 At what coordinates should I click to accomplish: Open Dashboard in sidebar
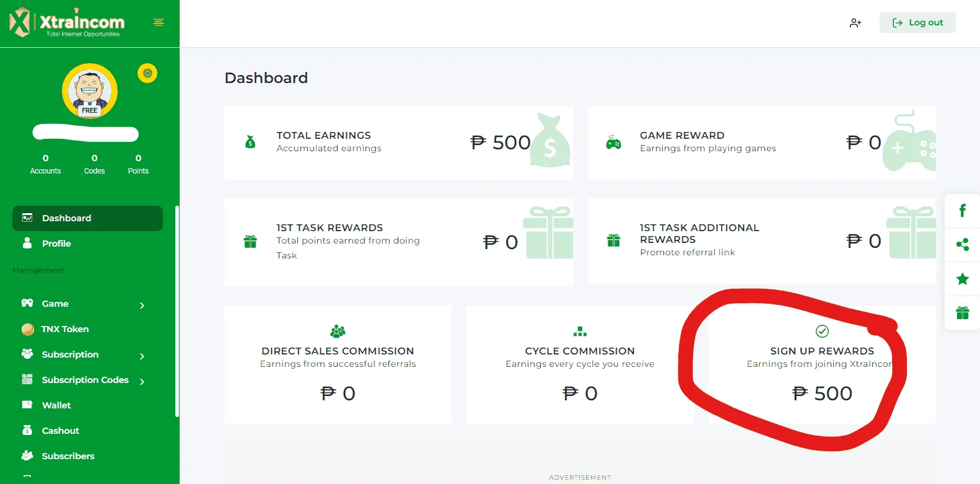pos(87,218)
